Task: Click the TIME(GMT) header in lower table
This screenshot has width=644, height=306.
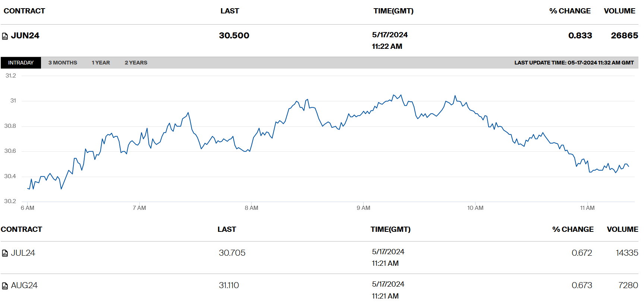Action: pos(390,230)
